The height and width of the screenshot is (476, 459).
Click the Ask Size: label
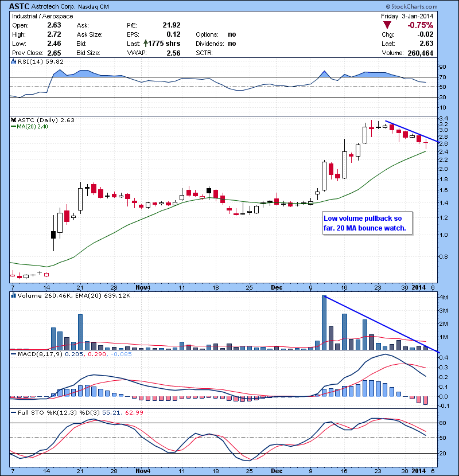click(x=90, y=34)
